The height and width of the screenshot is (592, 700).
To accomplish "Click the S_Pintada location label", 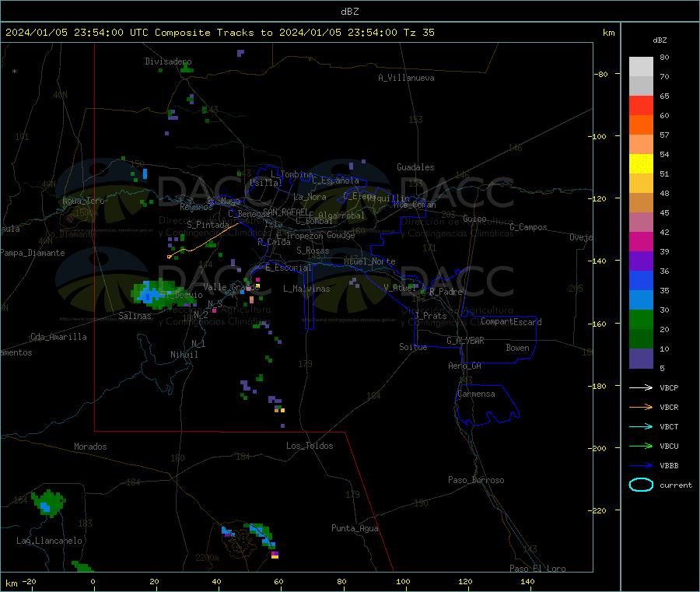I will click(x=208, y=225).
